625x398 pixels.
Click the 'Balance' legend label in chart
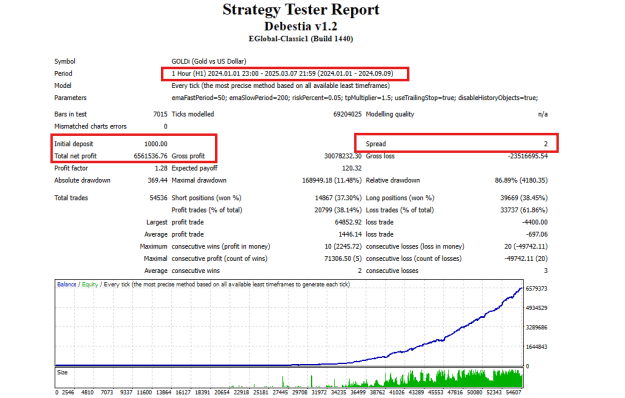(x=67, y=284)
